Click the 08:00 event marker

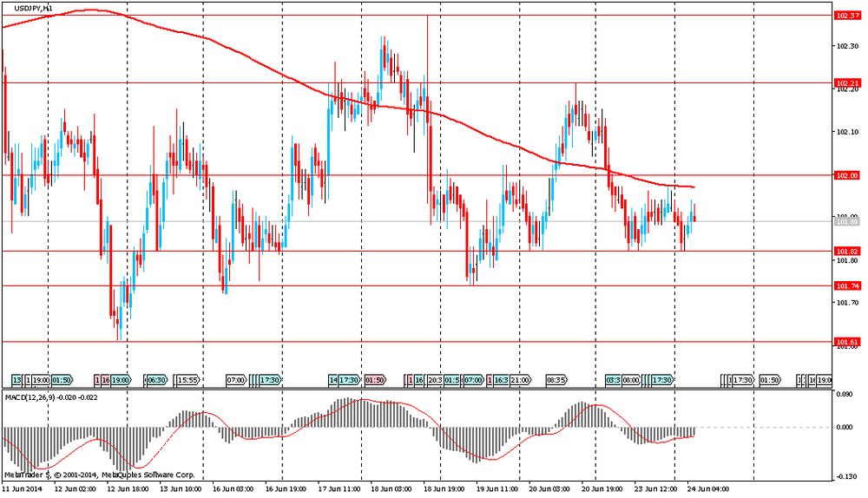pos(631,380)
